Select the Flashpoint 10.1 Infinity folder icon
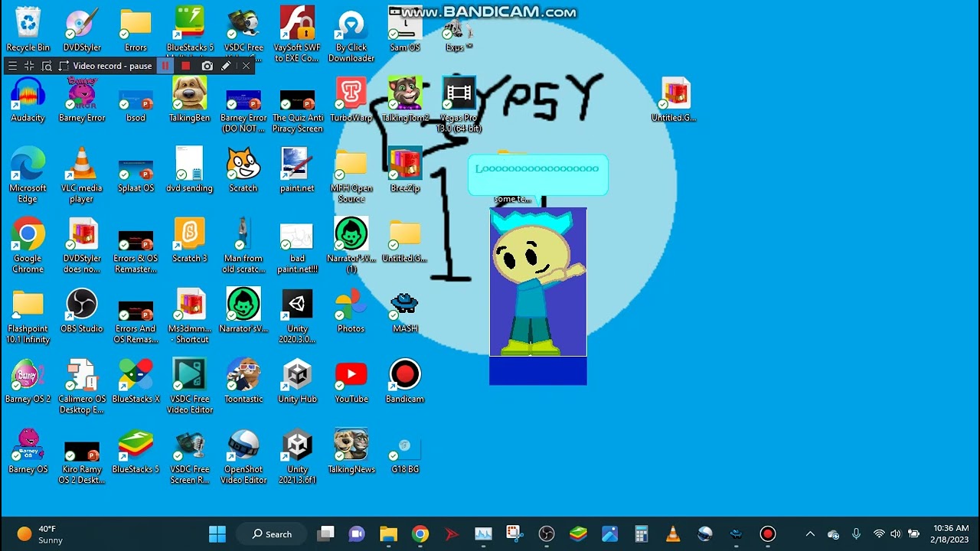 click(x=28, y=316)
